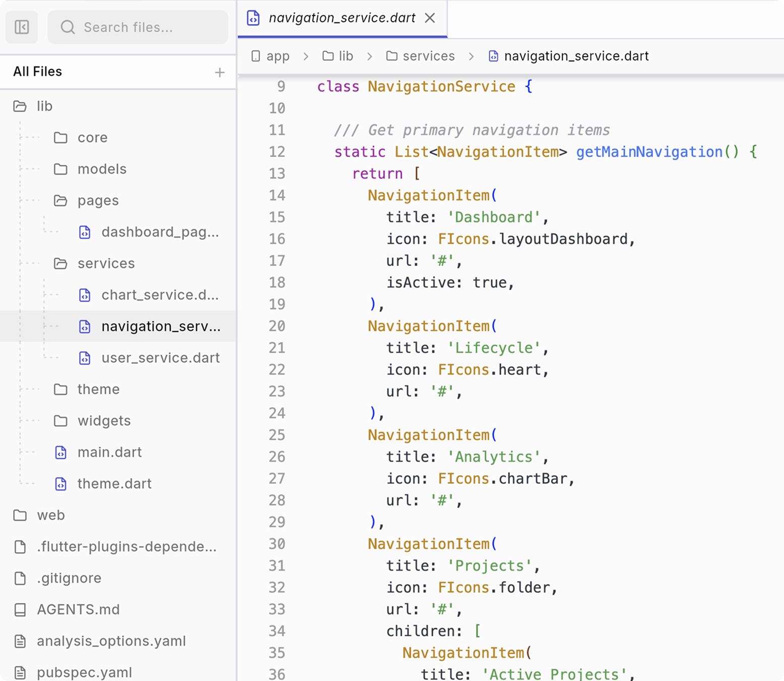
Task: Open theme.dart file
Action: tap(118, 484)
